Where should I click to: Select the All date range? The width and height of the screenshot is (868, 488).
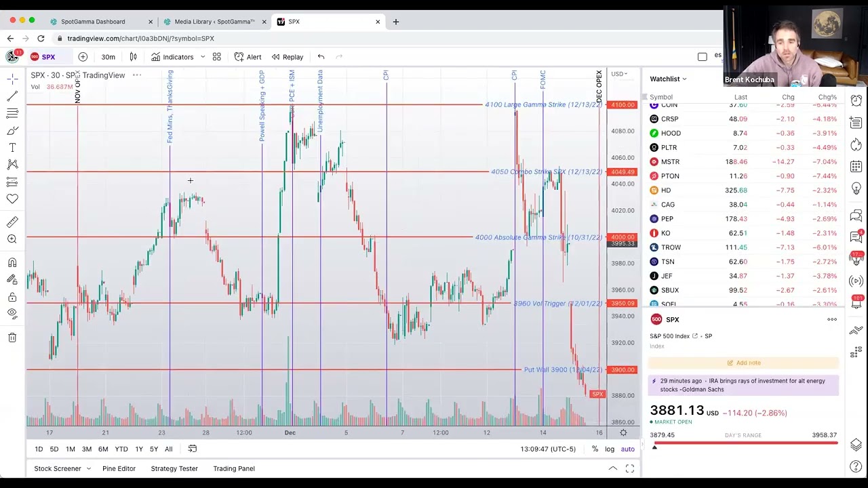[x=168, y=449]
